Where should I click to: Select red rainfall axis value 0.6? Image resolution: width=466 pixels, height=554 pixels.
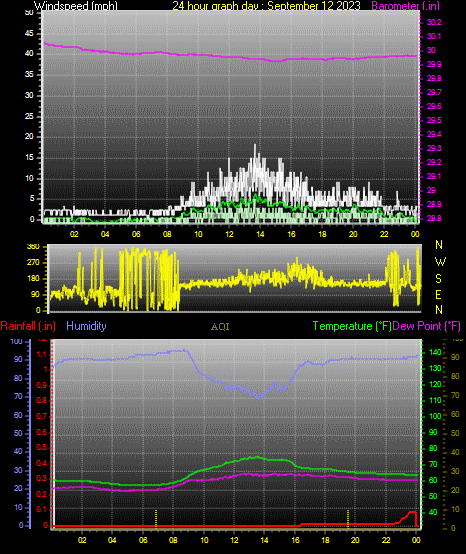pos(42,432)
